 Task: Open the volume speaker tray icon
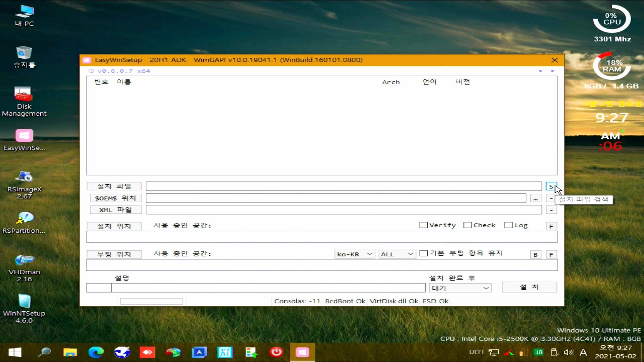tap(568, 352)
